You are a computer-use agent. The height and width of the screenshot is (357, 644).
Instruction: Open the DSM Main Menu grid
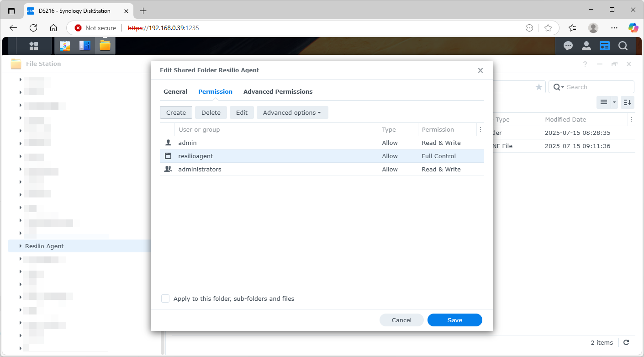[34, 46]
